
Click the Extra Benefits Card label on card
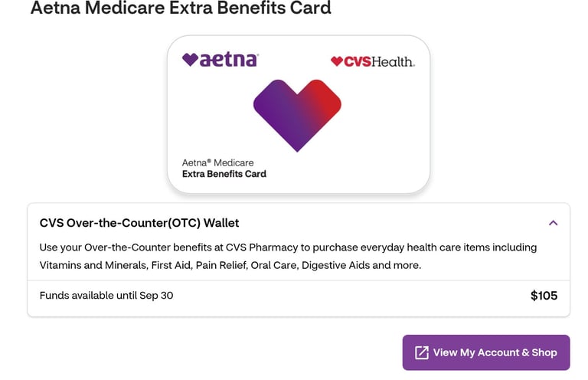pos(224,174)
